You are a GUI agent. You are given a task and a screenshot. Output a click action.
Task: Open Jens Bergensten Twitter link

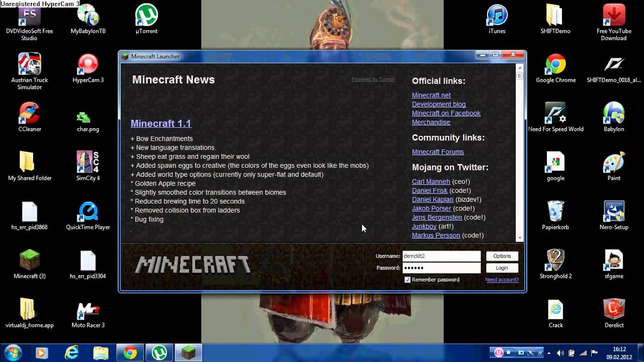pos(437,217)
